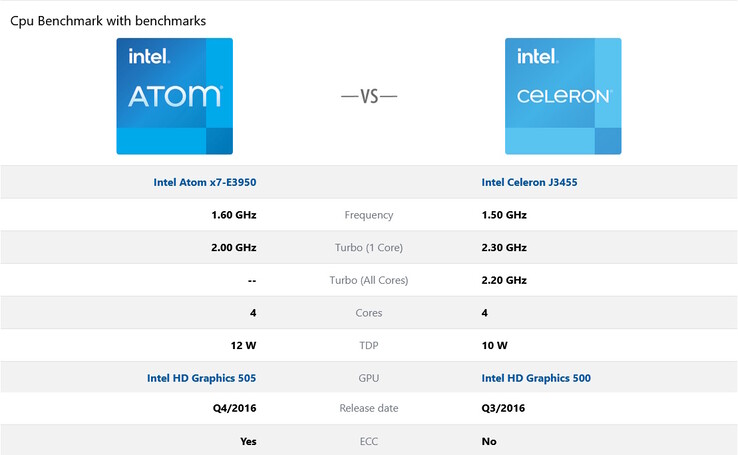Click the ECC row label
Image resolution: width=738 pixels, height=455 pixels.
click(x=369, y=440)
